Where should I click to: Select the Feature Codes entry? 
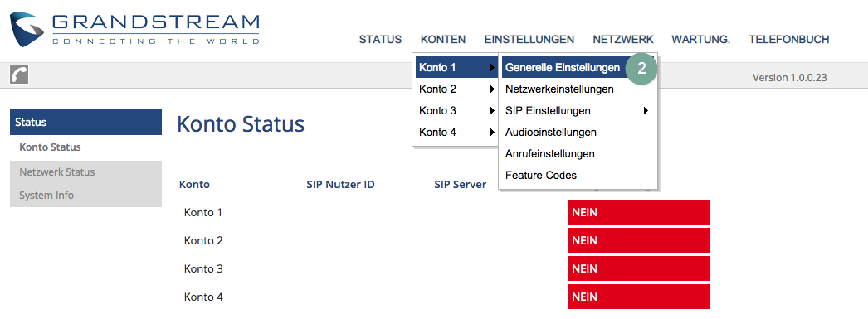541,176
